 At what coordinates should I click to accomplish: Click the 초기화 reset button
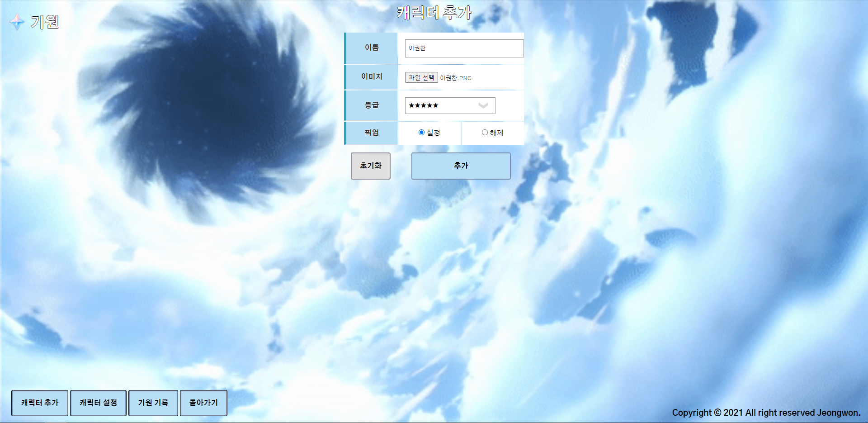(371, 166)
